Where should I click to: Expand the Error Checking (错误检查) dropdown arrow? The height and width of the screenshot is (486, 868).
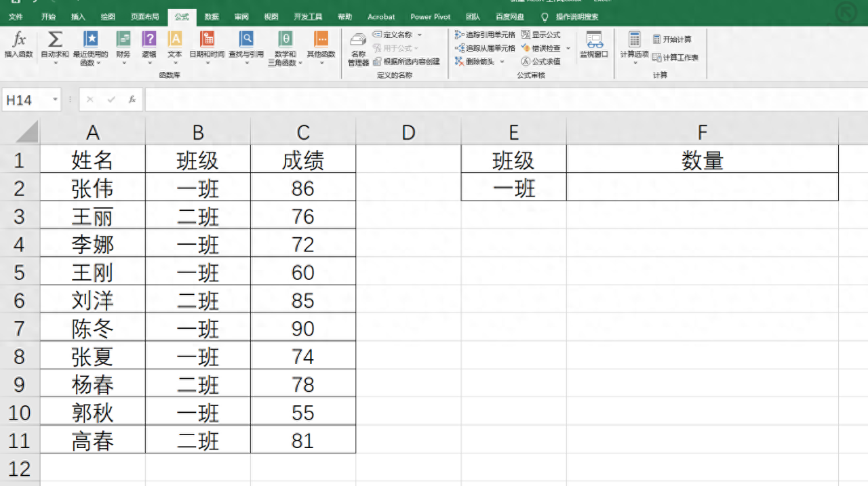[x=568, y=48]
